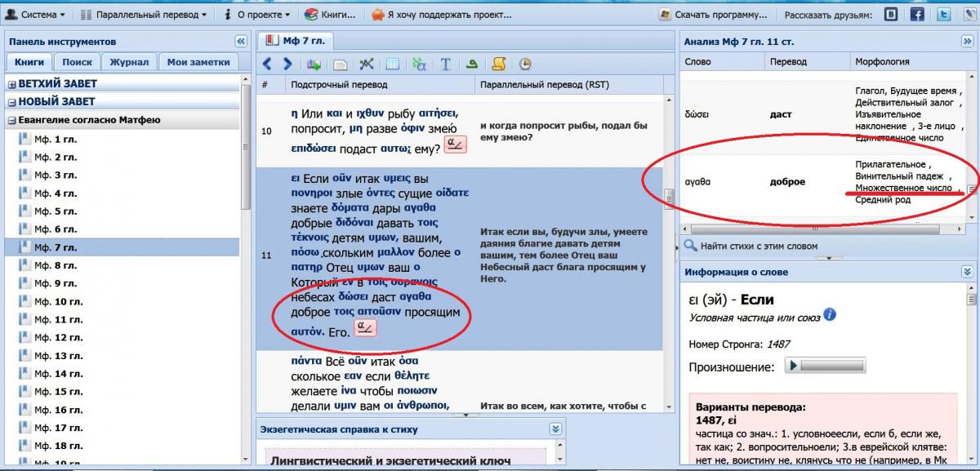The height and width of the screenshot is (471, 980).
Task: Share on Facebook icon
Action: tap(918, 14)
